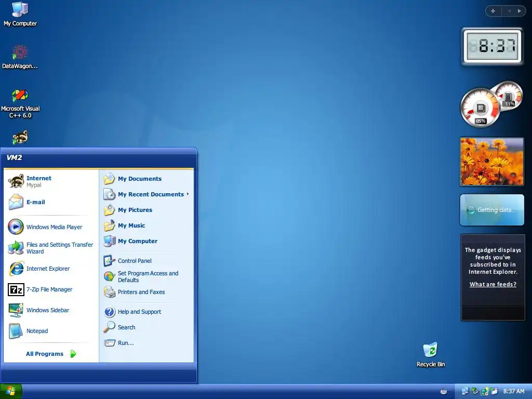This screenshot has height=399, width=532.
Task: Start Files and Settings Transfer Wizard
Action: 51,248
